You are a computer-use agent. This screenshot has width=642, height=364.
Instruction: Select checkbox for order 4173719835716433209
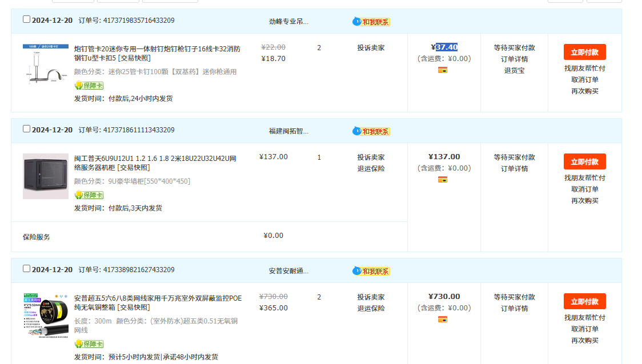click(x=26, y=19)
